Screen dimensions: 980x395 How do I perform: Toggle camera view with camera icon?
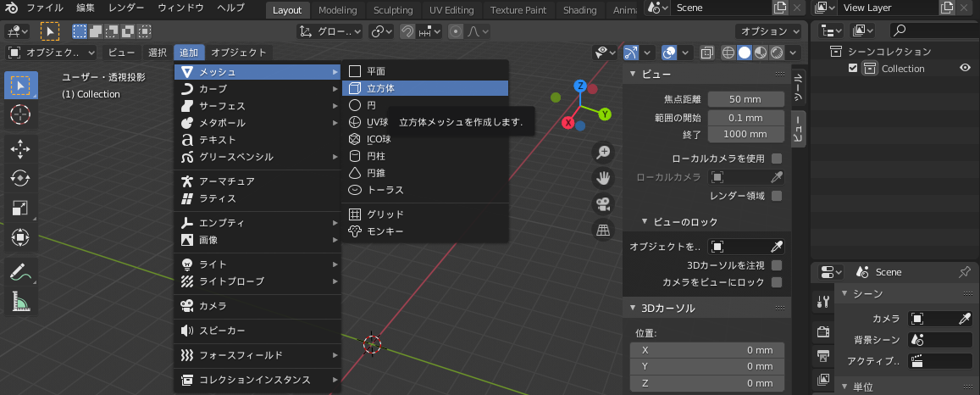603,204
